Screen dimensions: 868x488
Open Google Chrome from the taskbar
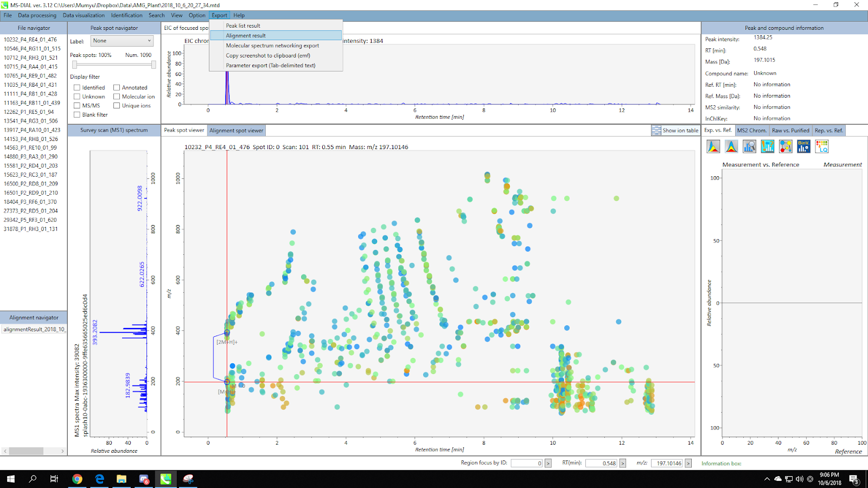pos(77,479)
